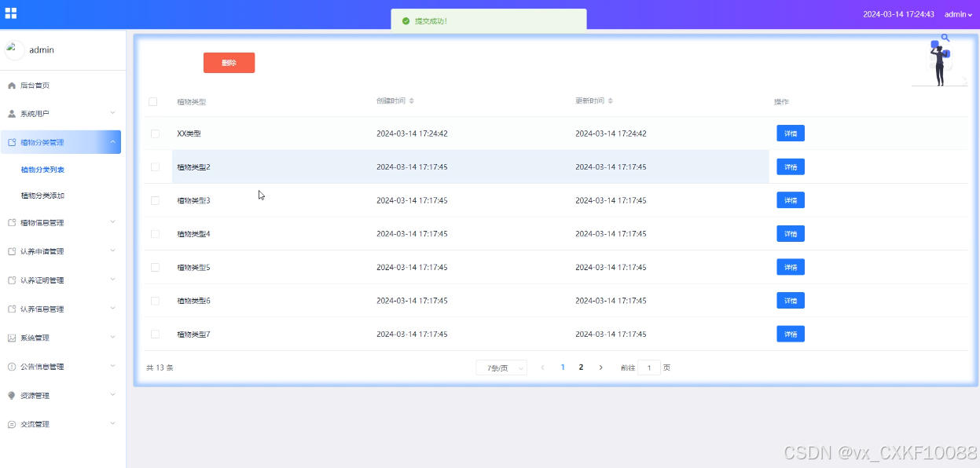Image resolution: width=980 pixels, height=468 pixels.
Task: Go to page 2 in pagination
Action: [582, 367]
